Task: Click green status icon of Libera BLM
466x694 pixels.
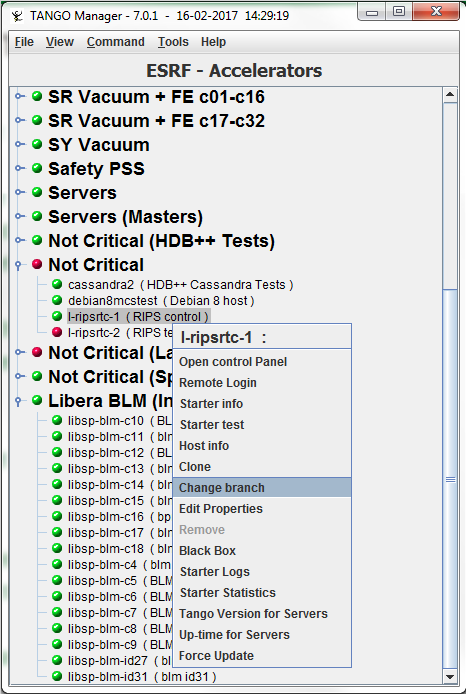Action: pos(37,401)
